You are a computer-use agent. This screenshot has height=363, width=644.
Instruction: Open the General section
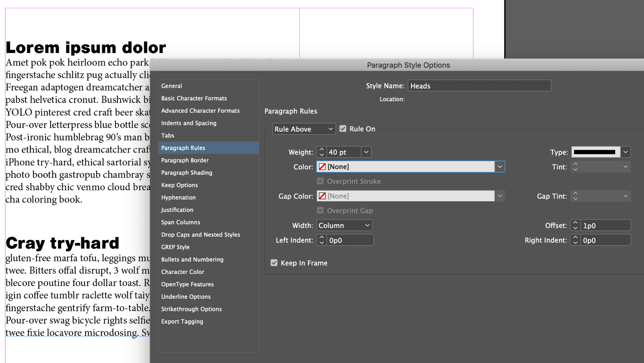[x=209, y=86]
